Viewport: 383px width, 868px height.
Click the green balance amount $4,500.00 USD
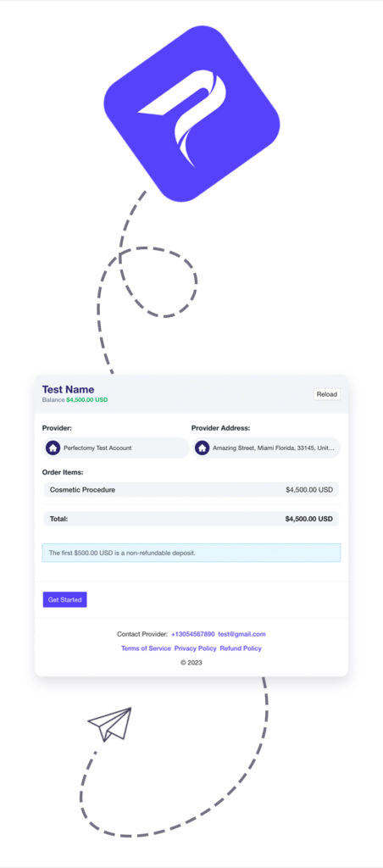pyautogui.click(x=87, y=400)
